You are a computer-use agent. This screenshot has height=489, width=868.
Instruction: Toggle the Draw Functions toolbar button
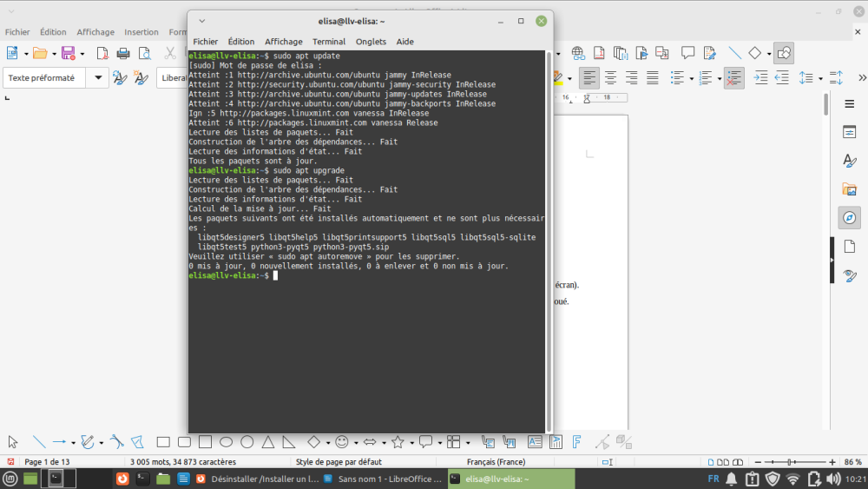pos(783,53)
